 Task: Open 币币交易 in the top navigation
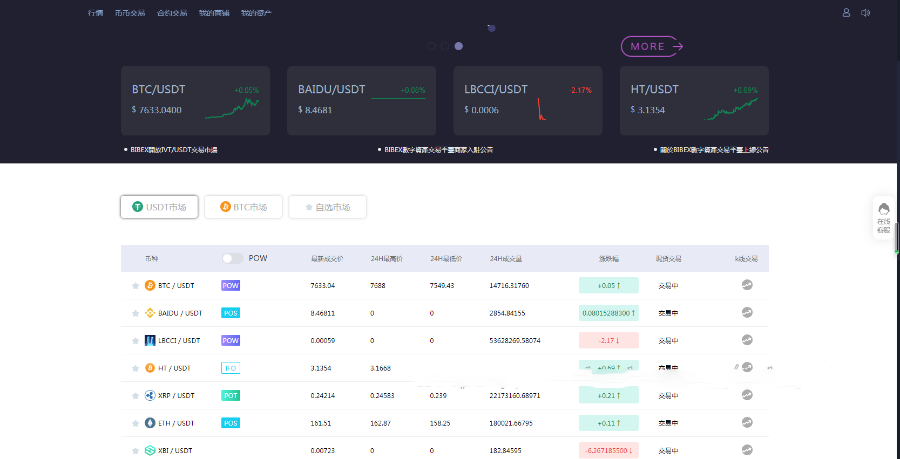pos(130,13)
